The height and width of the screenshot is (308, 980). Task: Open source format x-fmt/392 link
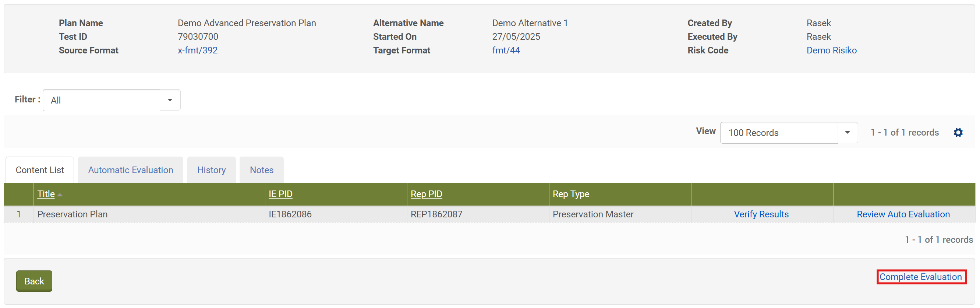(x=198, y=50)
